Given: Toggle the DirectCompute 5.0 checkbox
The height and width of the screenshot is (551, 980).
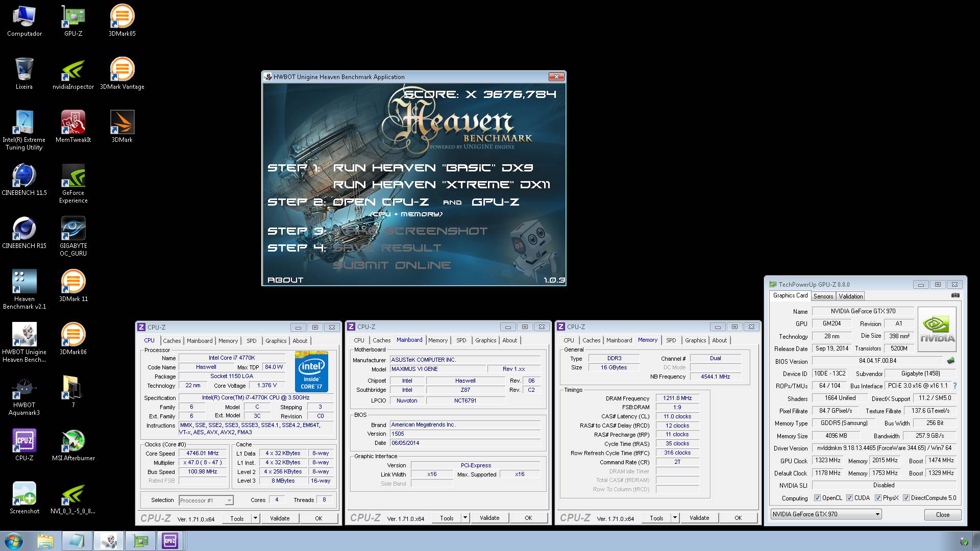Looking at the screenshot, I should click(x=906, y=498).
